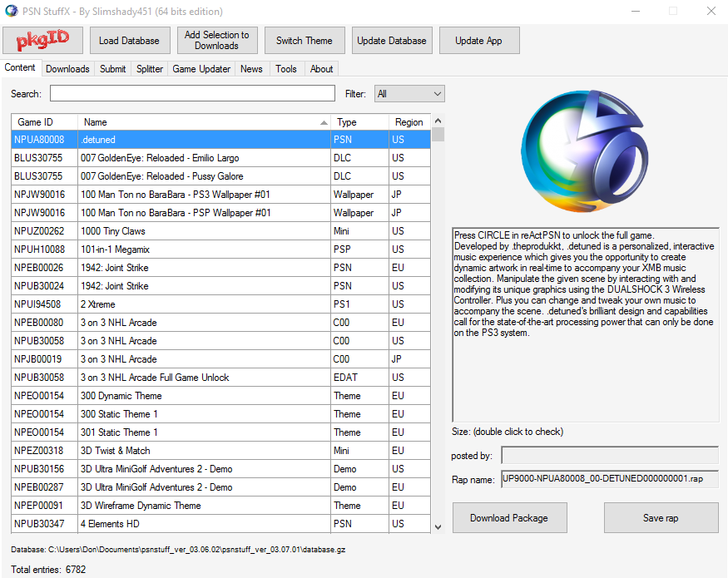Open the Game Updater tab
The width and height of the screenshot is (728, 578).
pyautogui.click(x=201, y=69)
